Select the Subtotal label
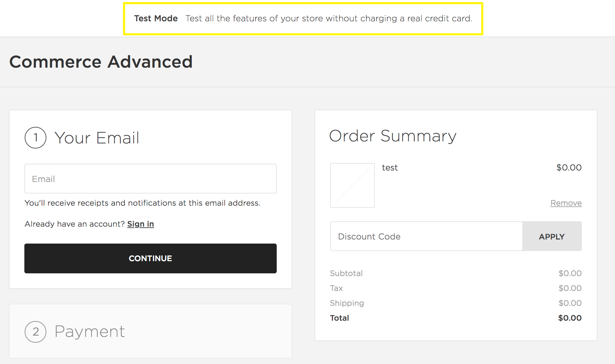This screenshot has height=364, width=615. [346, 273]
